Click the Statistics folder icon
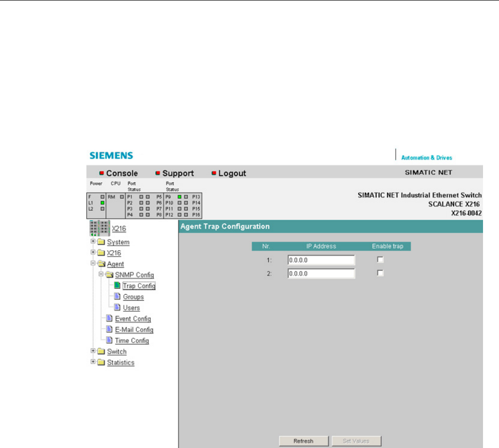The image size is (499, 448). (x=101, y=362)
